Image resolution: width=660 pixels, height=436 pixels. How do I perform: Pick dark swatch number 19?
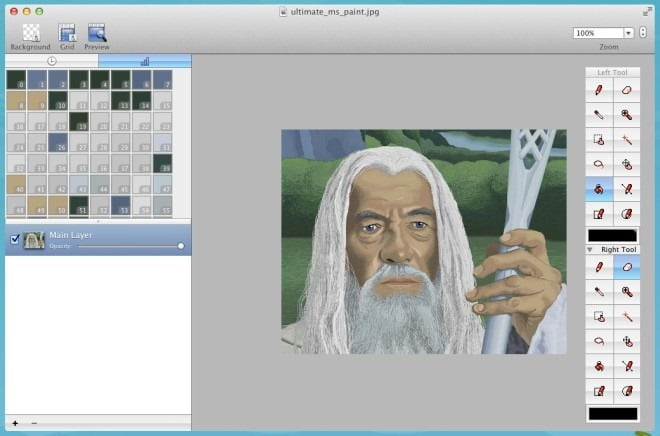(x=79, y=122)
